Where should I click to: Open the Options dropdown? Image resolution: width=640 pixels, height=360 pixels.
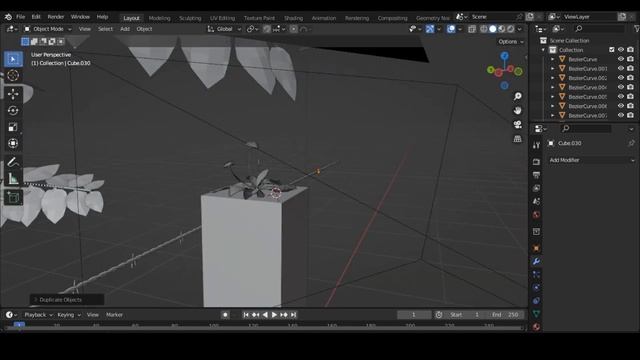pos(510,42)
